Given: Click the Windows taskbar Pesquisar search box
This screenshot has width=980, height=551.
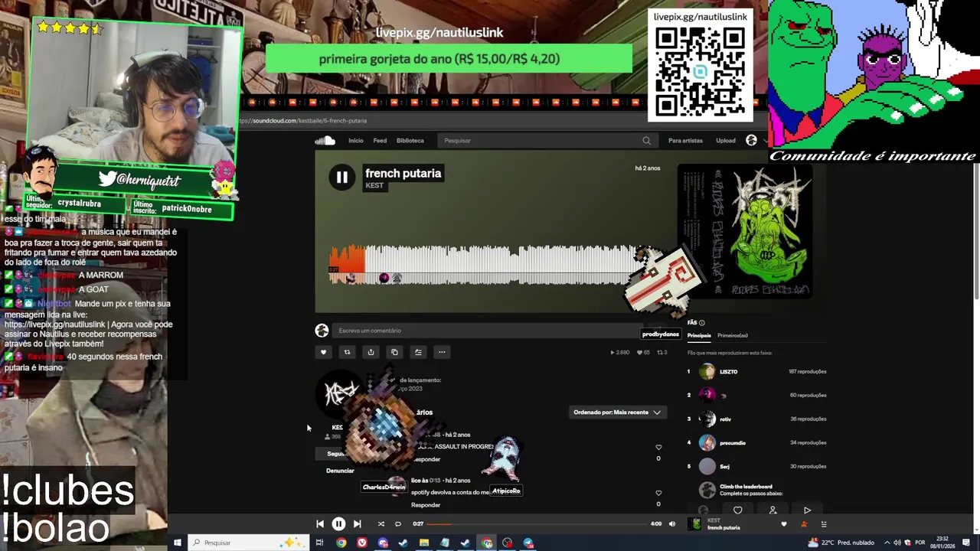Looking at the screenshot, I should point(248,543).
